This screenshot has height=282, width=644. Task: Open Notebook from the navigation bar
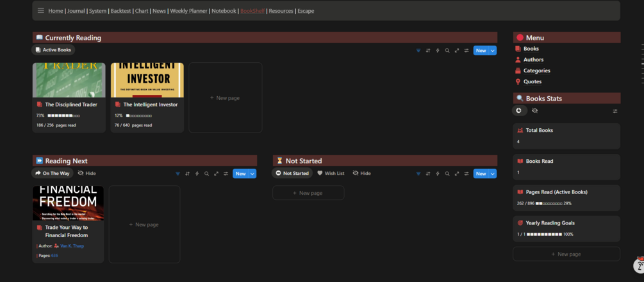224,11
